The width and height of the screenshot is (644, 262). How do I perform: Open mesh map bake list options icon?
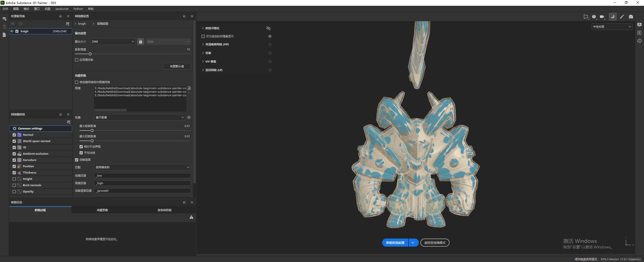(68, 122)
